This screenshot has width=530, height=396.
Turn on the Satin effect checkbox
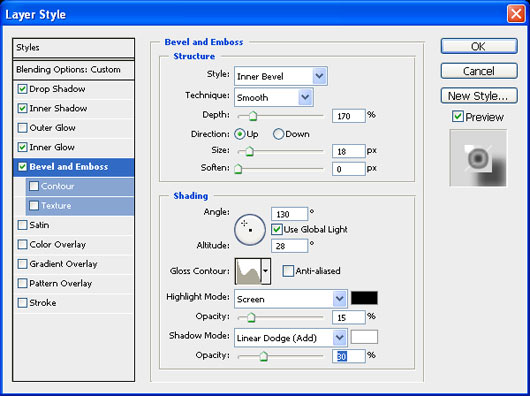pos(22,225)
